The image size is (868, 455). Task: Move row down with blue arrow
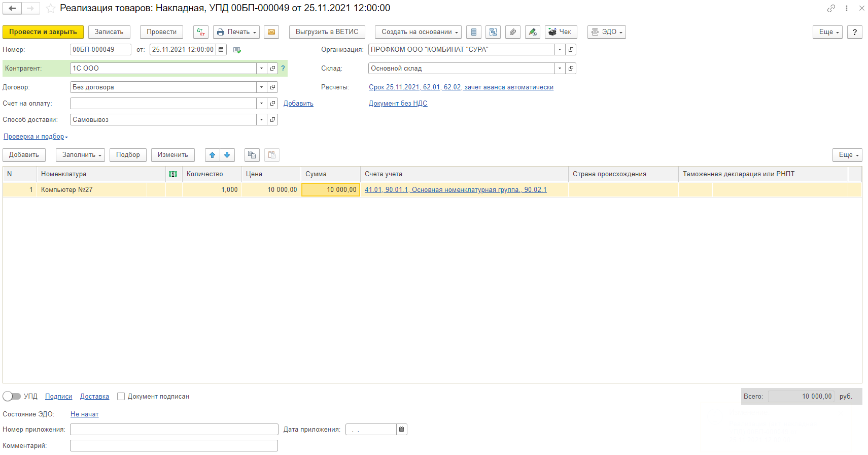[x=227, y=155]
